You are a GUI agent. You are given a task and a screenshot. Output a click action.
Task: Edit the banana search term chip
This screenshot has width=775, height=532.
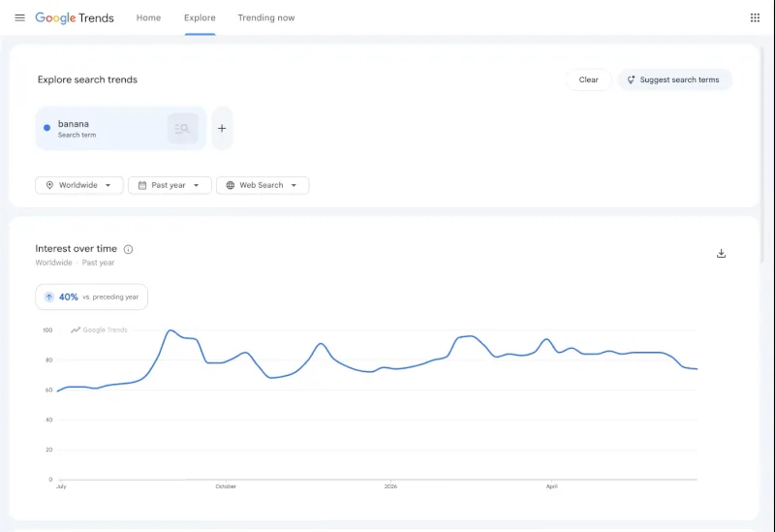point(120,128)
